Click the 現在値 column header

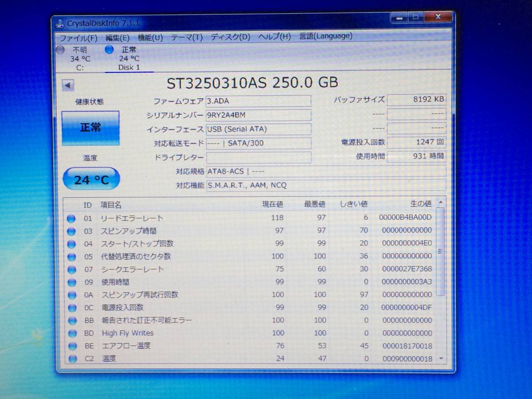[x=272, y=204]
